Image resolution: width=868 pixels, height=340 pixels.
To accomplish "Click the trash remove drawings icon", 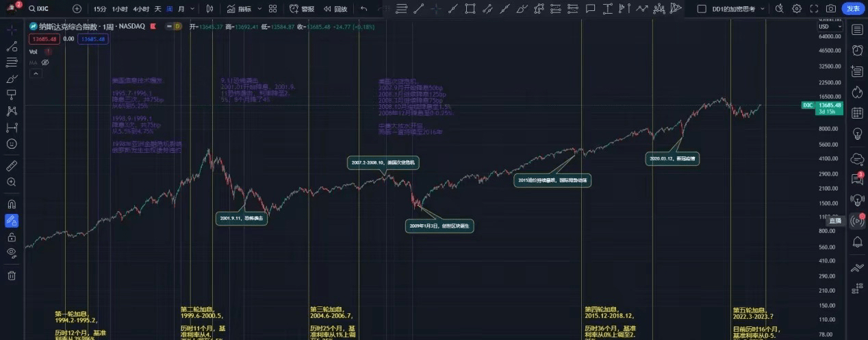I will [11, 276].
